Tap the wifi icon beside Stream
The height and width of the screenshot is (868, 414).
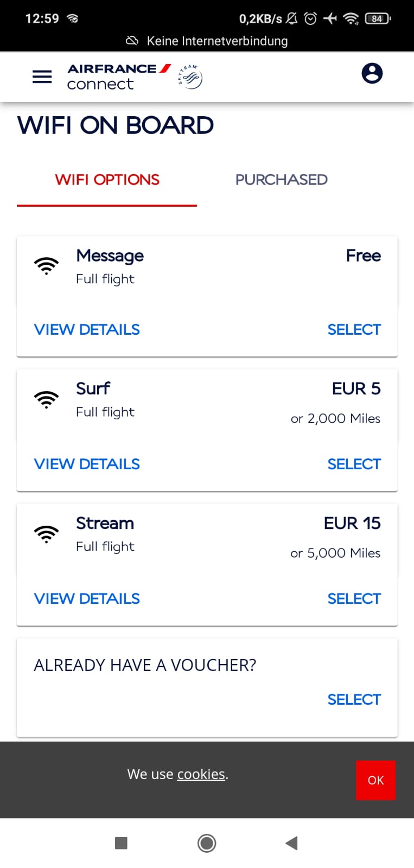[x=46, y=534]
